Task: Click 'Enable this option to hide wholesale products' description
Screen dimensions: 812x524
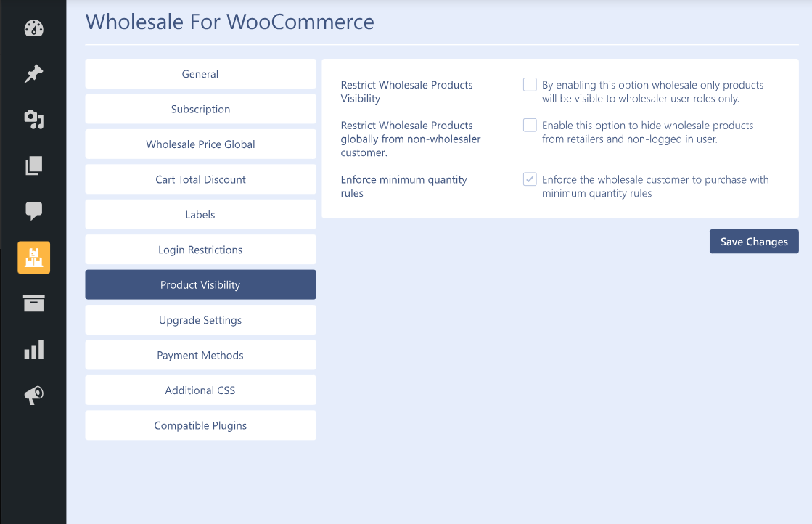Action: 647,132
